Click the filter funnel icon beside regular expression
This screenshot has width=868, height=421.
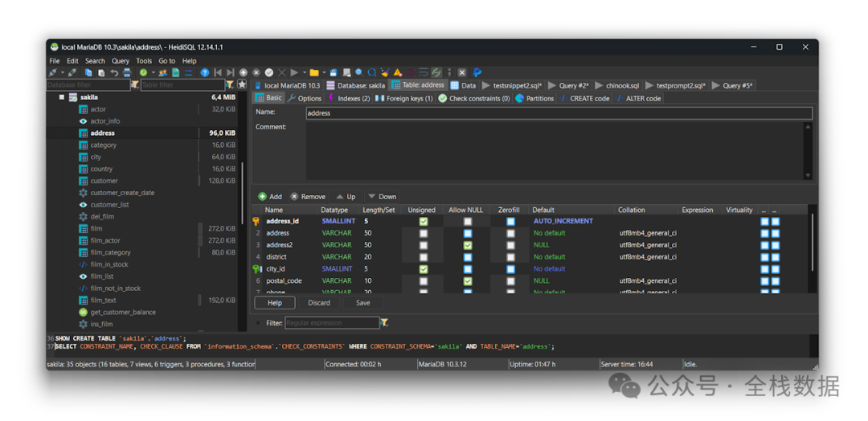[x=384, y=323]
